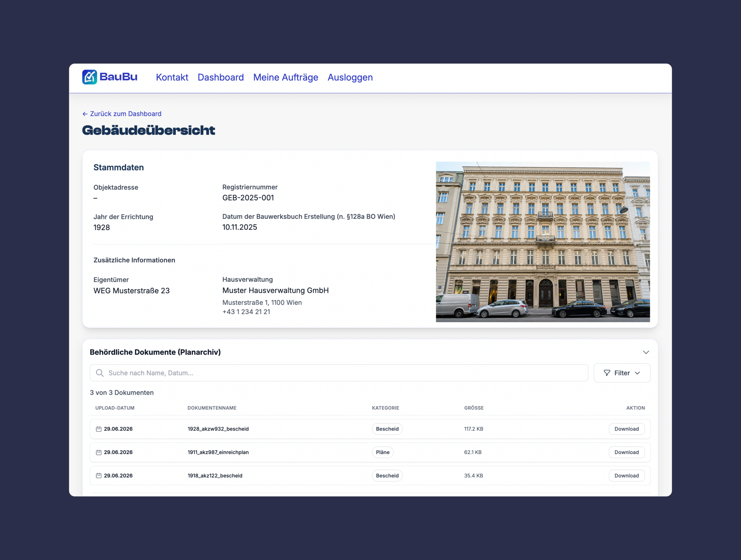Click the Registriernummer label
Image resolution: width=741 pixels, height=560 pixels.
pos(250,187)
